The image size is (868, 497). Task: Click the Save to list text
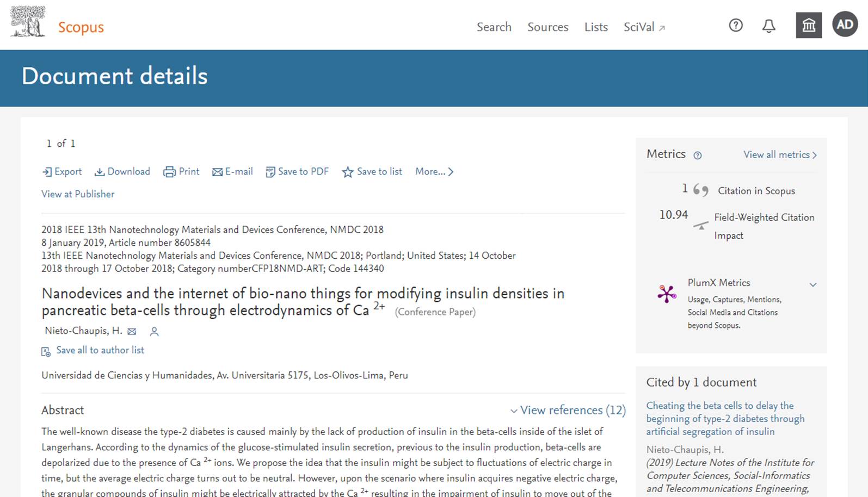[379, 171]
